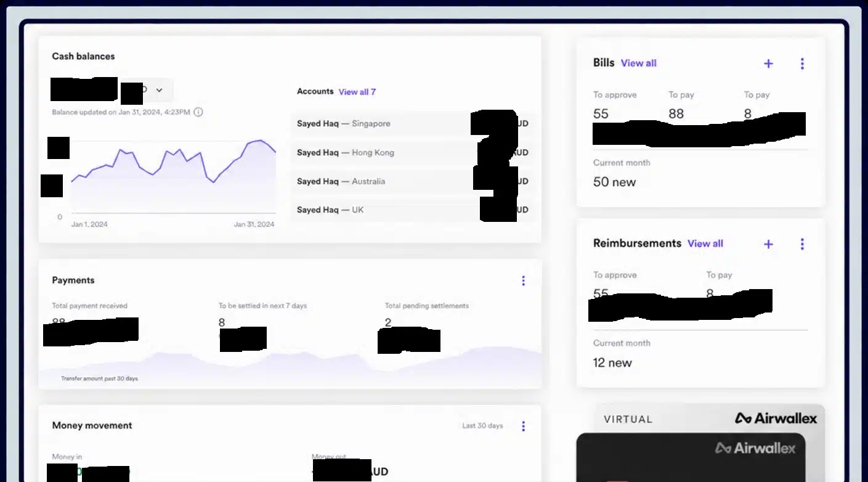The image size is (868, 482).
Task: Open Reimbursements card more options menu
Action: tap(802, 244)
